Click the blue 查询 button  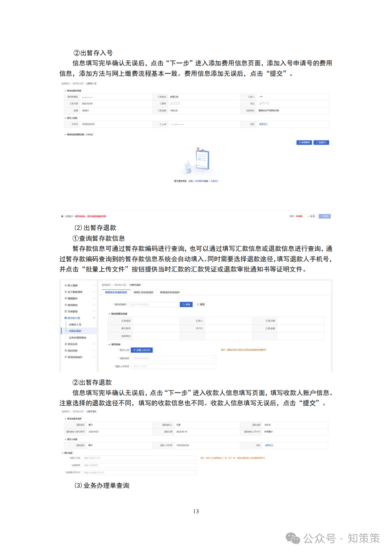pos(186,305)
